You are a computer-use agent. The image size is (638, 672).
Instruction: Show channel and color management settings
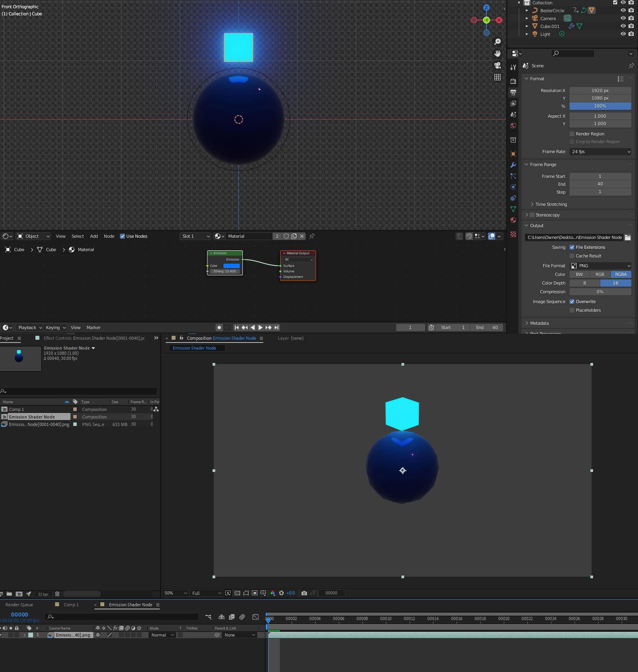pos(272,593)
